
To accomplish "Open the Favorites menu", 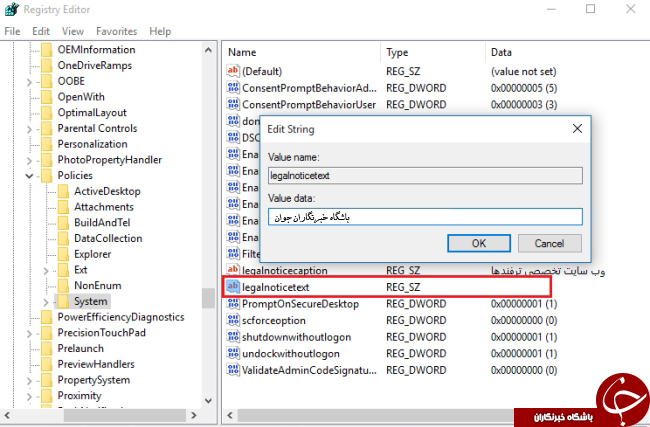I will coord(116,32).
